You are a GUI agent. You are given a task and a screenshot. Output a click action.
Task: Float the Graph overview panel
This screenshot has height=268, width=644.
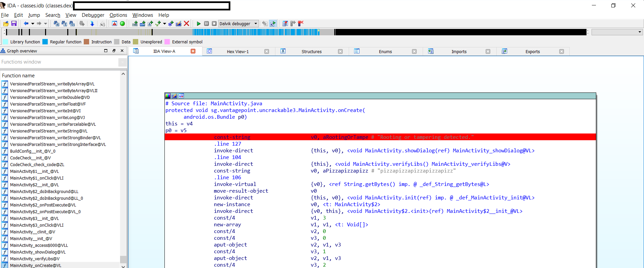tap(114, 51)
